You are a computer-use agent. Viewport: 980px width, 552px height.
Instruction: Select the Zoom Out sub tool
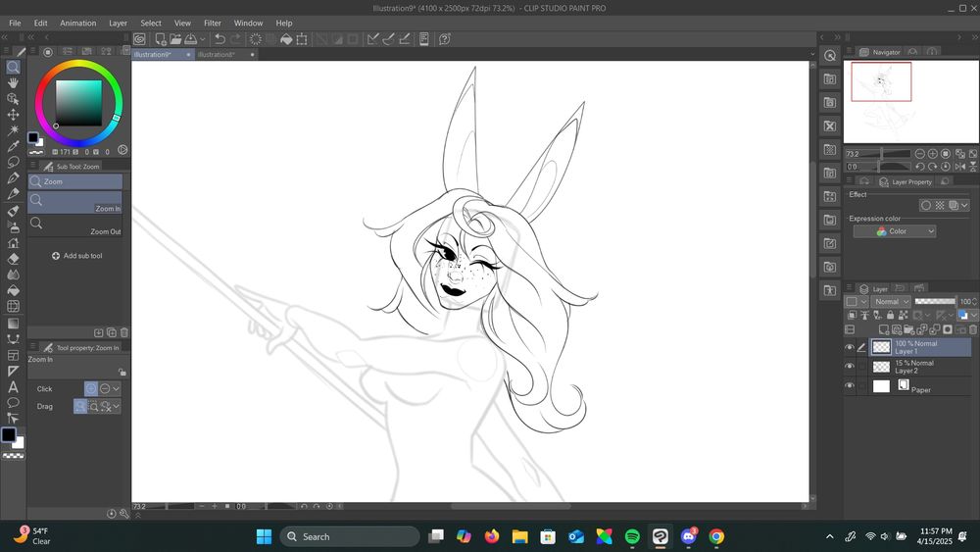[75, 226]
